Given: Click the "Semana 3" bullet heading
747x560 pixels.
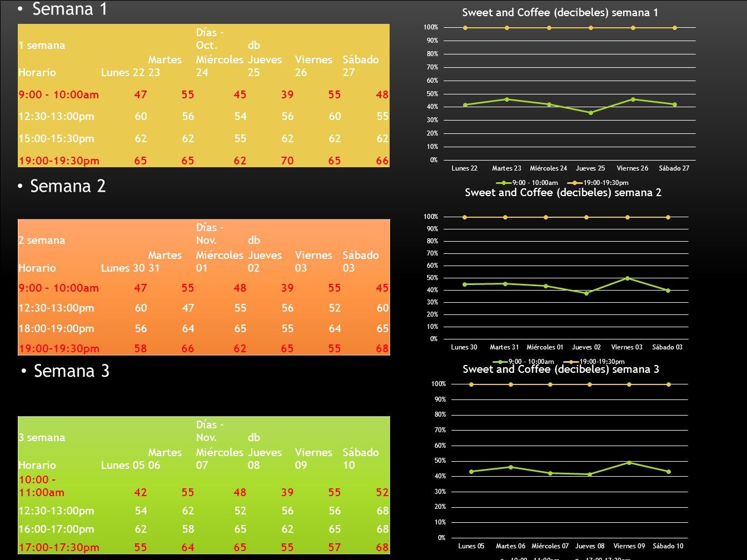Looking at the screenshot, I should (72, 371).
